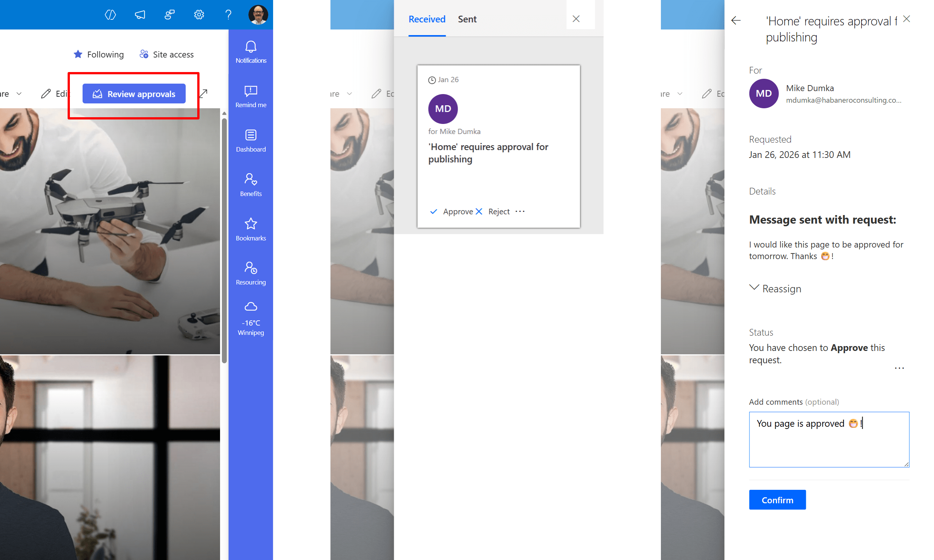This screenshot has height=560, width=934.
Task: Open the more options ellipsis on approval card
Action: 520,211
